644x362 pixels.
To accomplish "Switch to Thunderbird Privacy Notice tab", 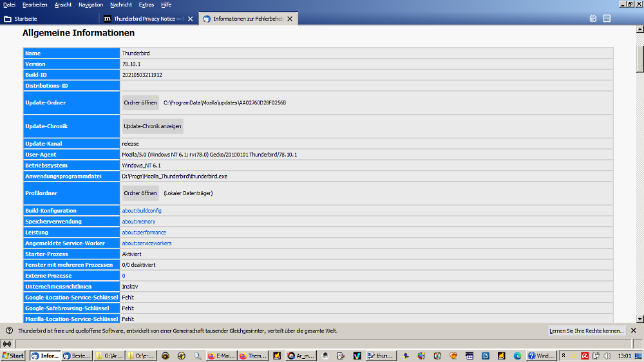I will tap(148, 19).
